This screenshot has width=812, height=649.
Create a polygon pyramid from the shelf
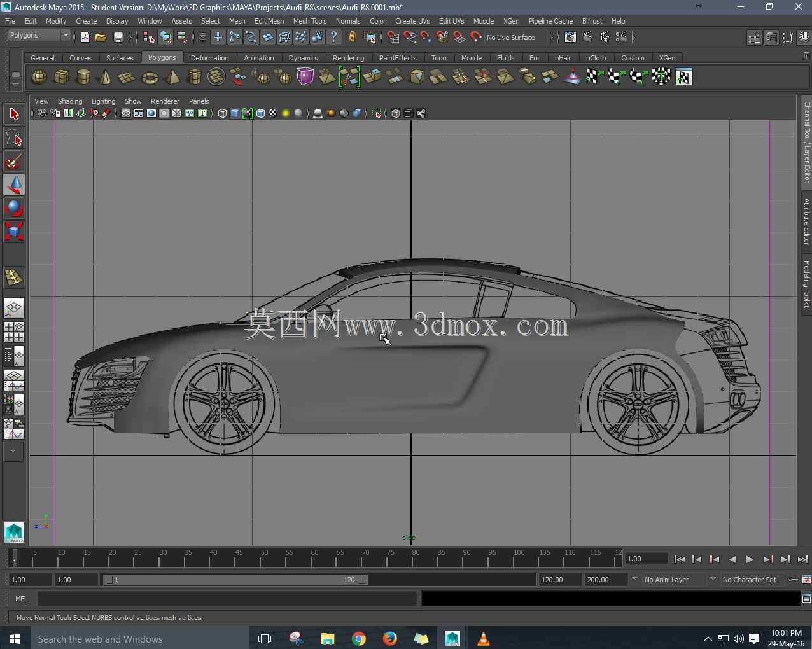[172, 77]
